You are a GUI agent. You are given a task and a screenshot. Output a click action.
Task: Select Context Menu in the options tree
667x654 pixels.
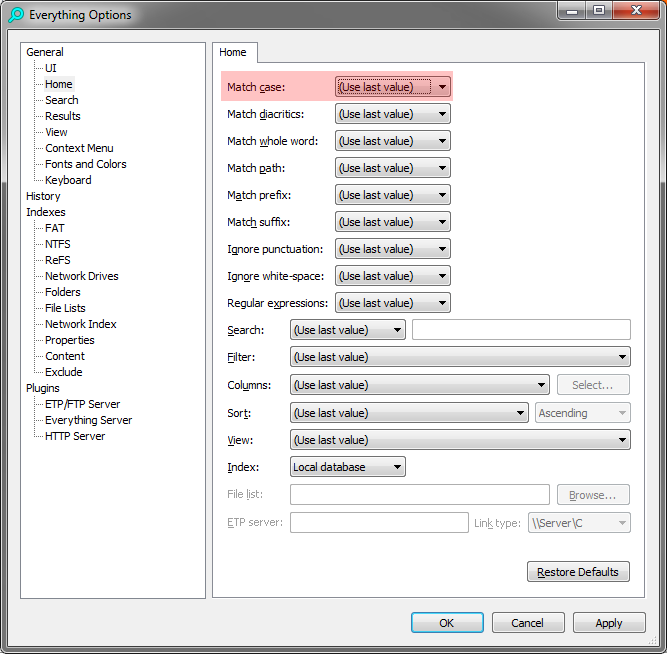[79, 148]
